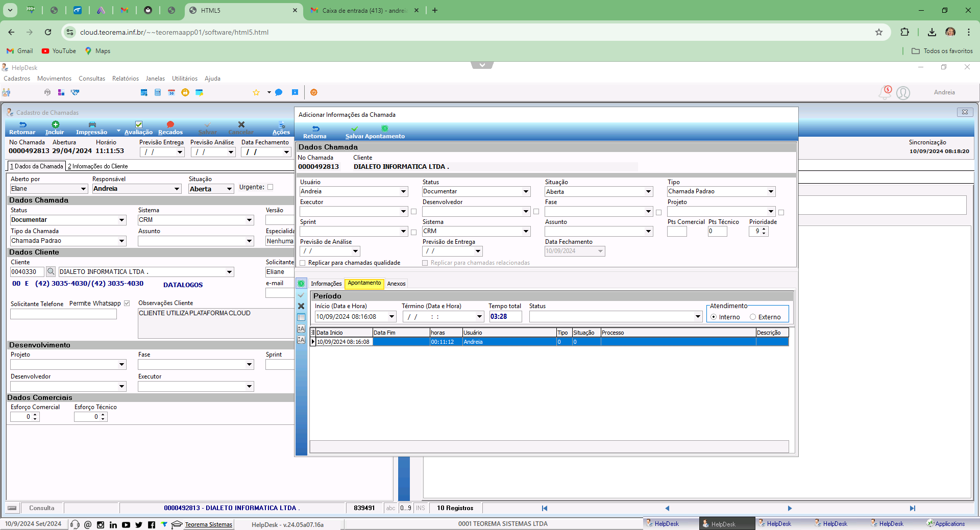Screen dimensions: 980x530
Task: Click the magnifier search icon beside Cliente code
Action: pos(51,272)
